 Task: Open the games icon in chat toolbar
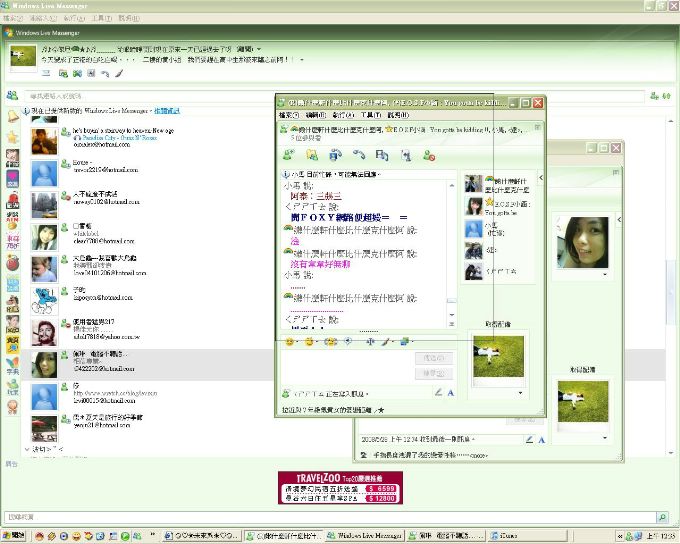405,155
